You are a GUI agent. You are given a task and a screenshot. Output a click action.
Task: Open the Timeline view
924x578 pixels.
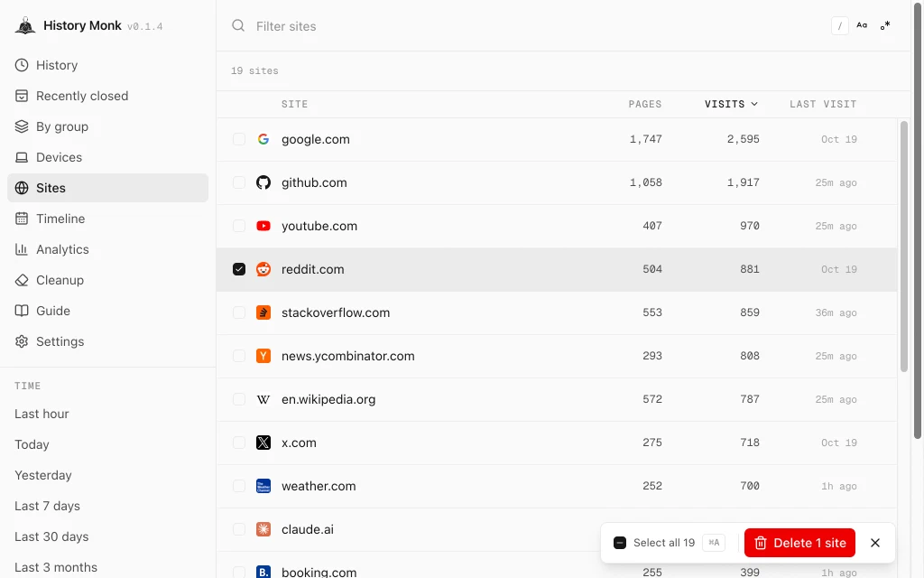click(x=108, y=219)
